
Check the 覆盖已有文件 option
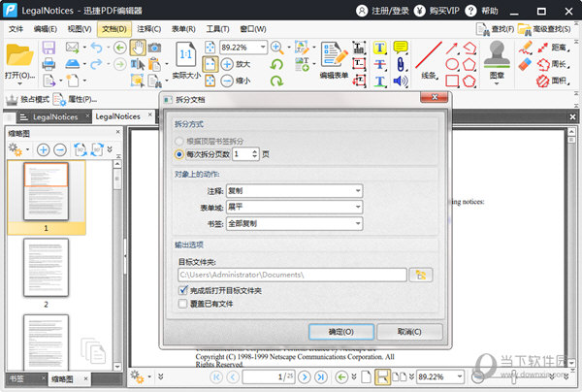[183, 304]
